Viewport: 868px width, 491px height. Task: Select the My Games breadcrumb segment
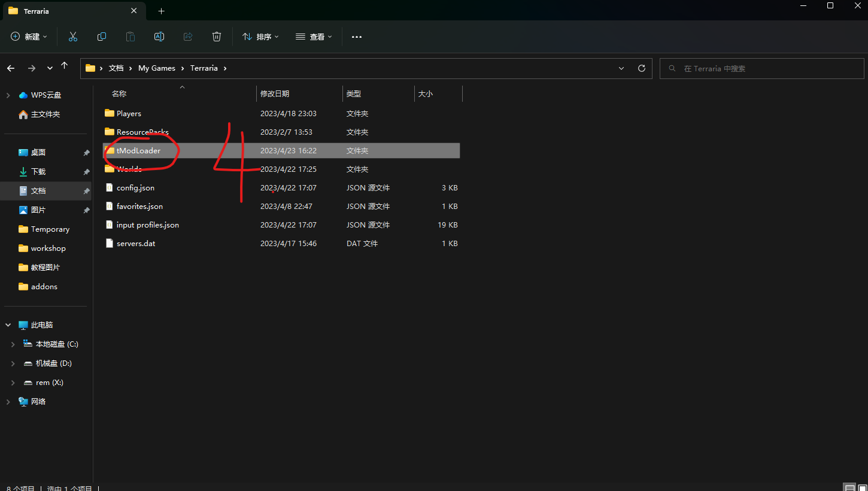pyautogui.click(x=157, y=68)
